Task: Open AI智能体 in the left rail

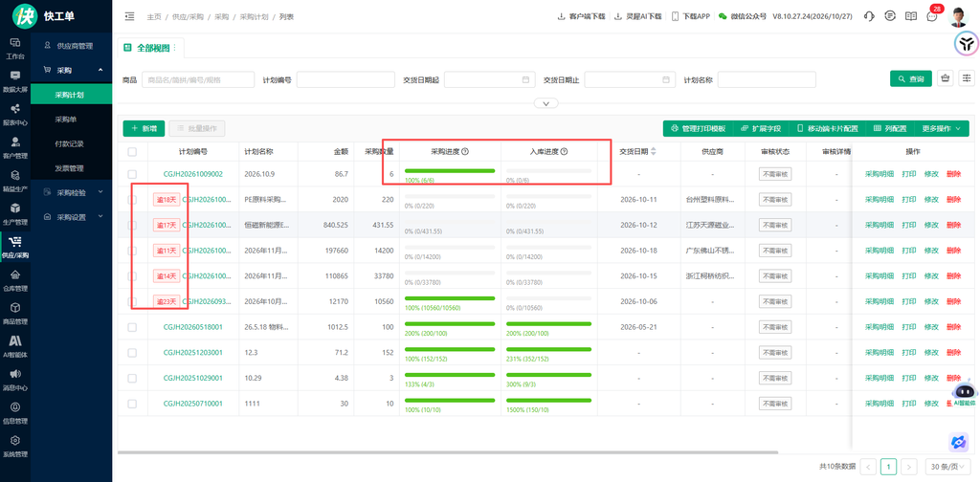Action: [x=15, y=346]
